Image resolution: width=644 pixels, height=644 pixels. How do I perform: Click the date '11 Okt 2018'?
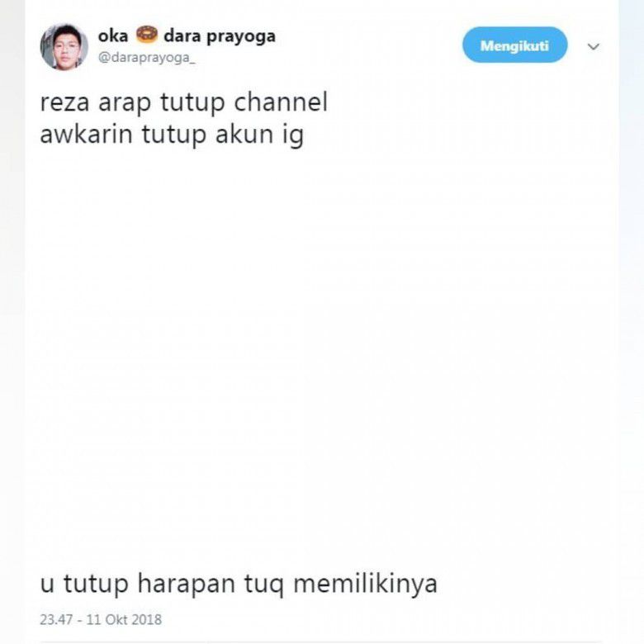click(x=124, y=619)
